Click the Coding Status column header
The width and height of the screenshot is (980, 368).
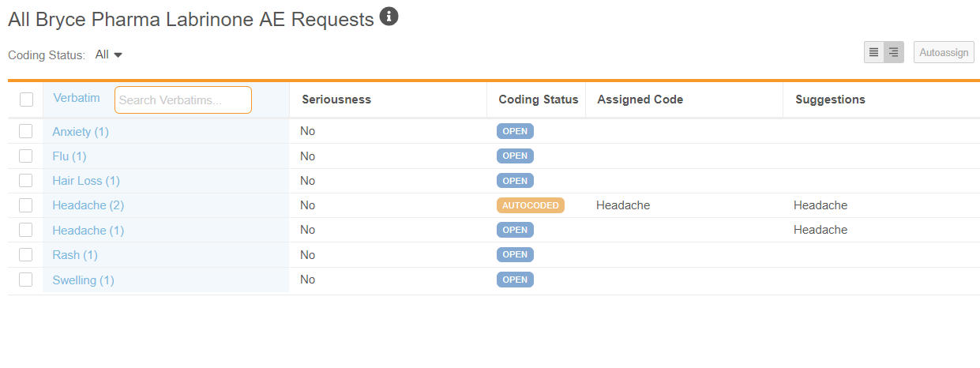coord(538,100)
